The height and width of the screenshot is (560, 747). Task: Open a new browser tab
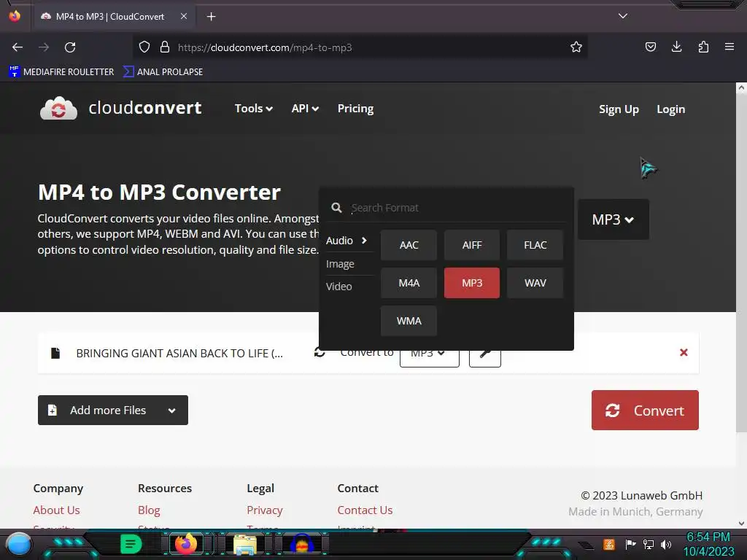[x=211, y=17]
